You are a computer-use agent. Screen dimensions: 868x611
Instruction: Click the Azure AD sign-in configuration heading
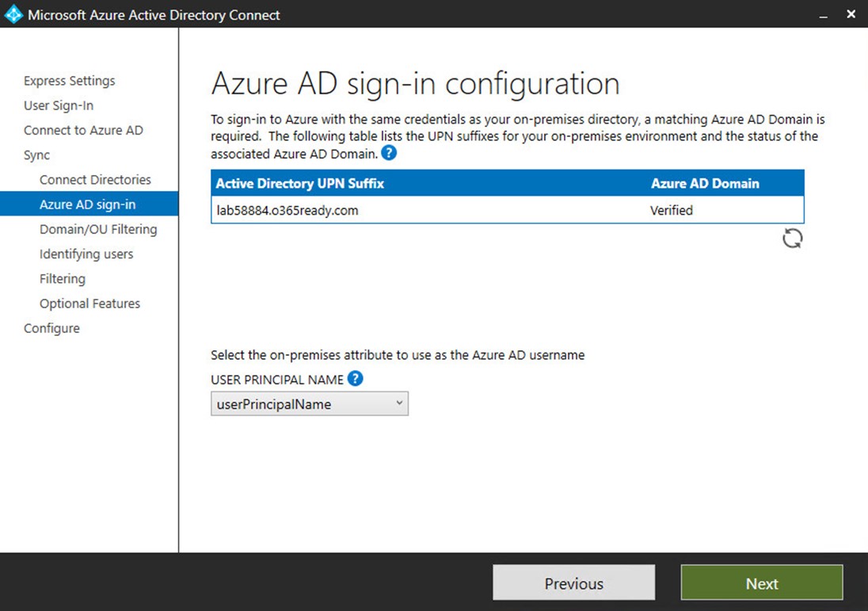tap(415, 84)
